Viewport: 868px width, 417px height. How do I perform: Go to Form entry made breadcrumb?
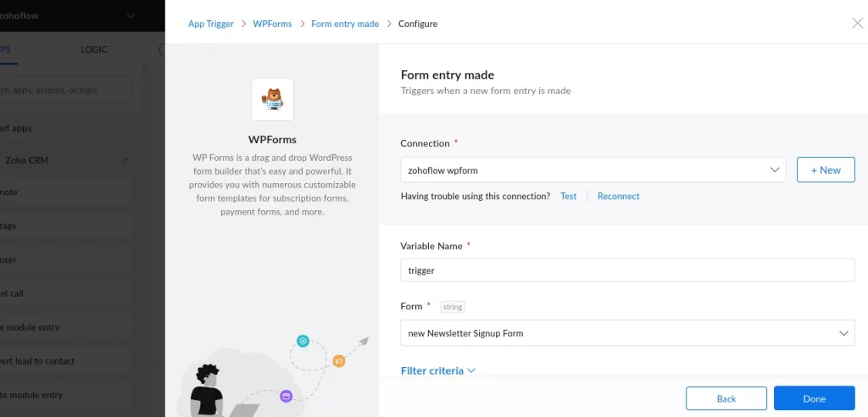coord(345,24)
